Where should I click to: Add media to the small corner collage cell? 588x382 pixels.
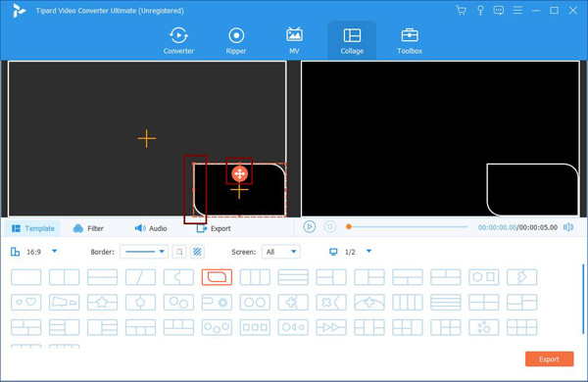[239, 191]
